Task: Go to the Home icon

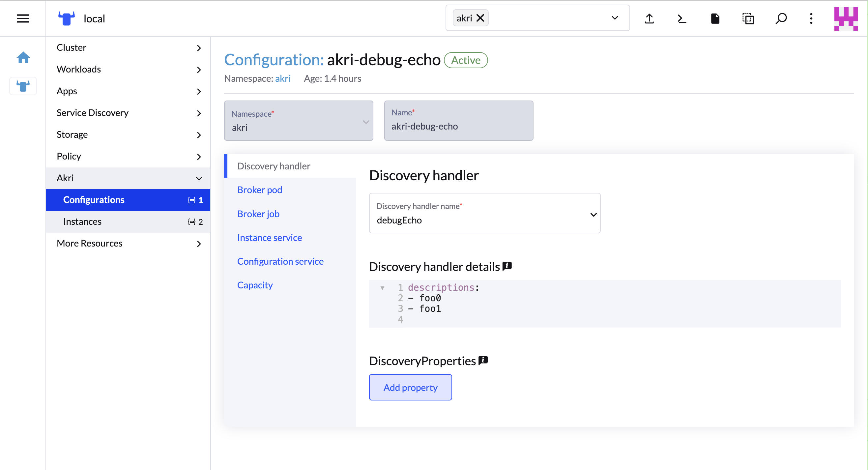Action: click(x=23, y=58)
